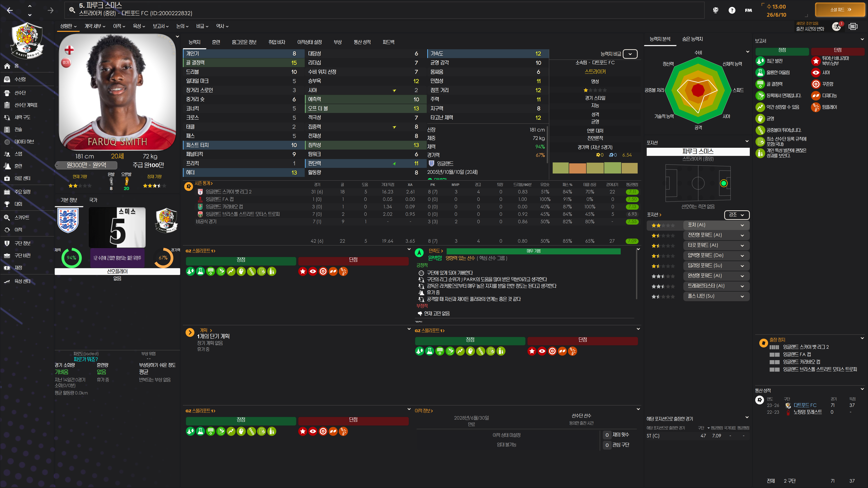
Task: Open the 스카우트 sidebar icon
Action: coord(7,218)
